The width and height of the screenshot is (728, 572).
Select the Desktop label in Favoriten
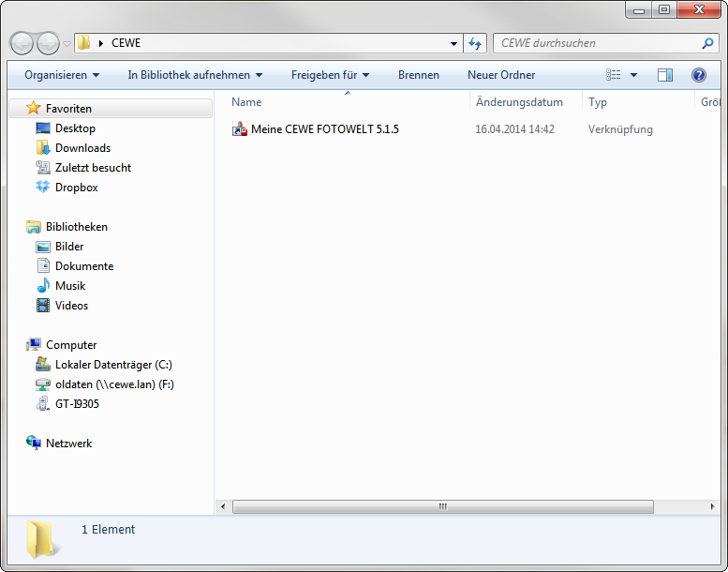75,128
